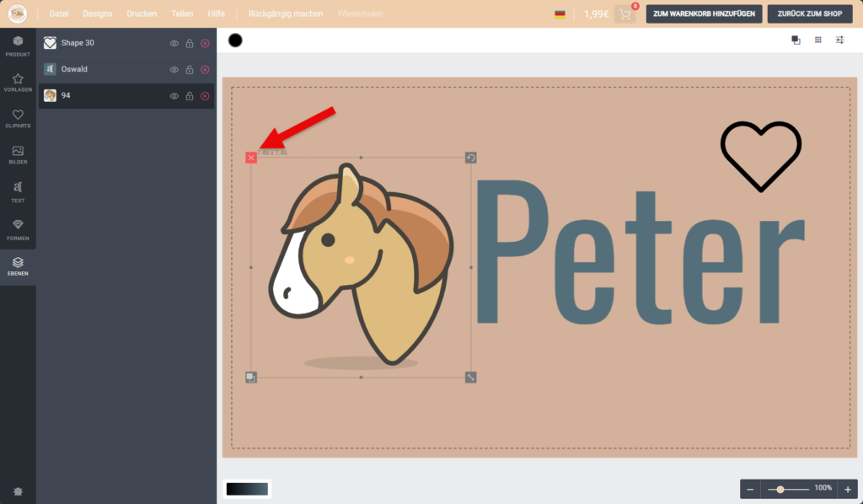863x504 pixels.
Task: Open the Datei menu
Action: point(59,14)
